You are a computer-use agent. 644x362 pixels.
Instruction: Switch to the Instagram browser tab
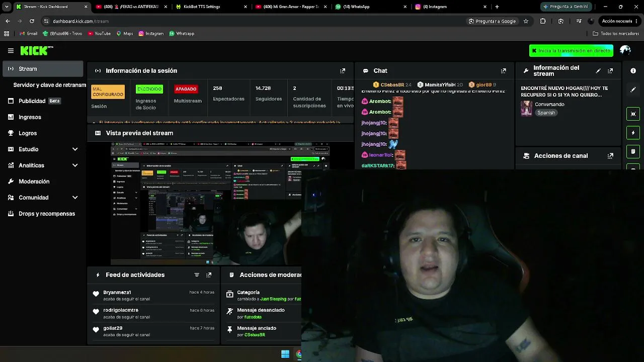pyautogui.click(x=451, y=7)
